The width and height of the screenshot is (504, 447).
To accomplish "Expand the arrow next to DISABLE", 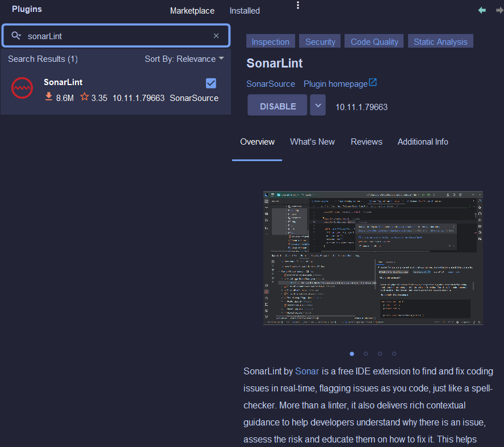I will (x=318, y=105).
